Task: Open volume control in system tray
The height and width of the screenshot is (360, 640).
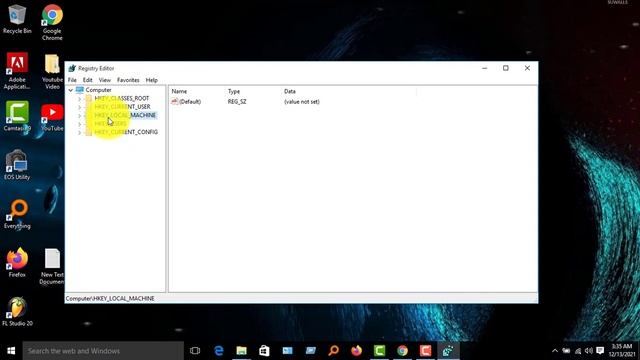Action: [589, 351]
